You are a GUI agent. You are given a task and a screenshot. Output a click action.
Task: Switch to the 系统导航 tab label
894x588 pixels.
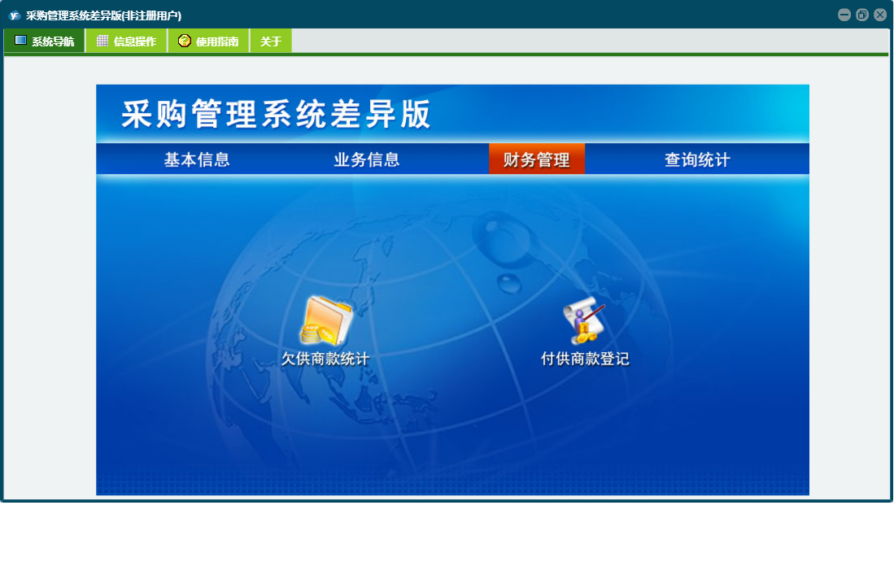click(x=53, y=41)
